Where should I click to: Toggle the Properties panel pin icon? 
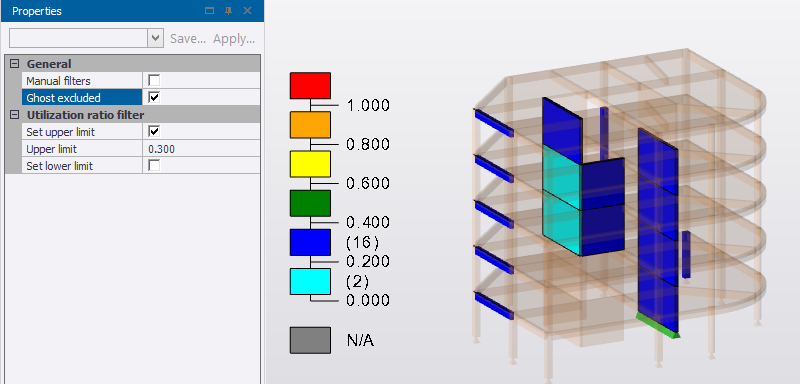coord(229,11)
